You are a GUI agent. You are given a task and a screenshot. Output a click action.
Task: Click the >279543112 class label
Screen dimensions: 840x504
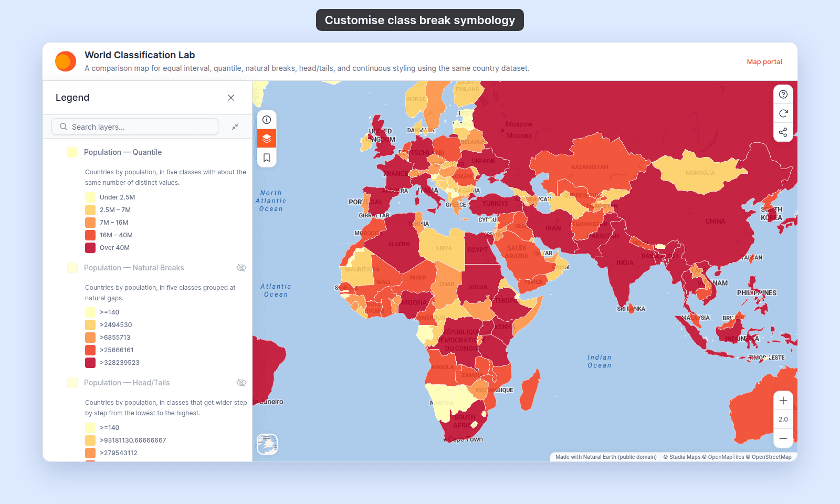point(119,453)
